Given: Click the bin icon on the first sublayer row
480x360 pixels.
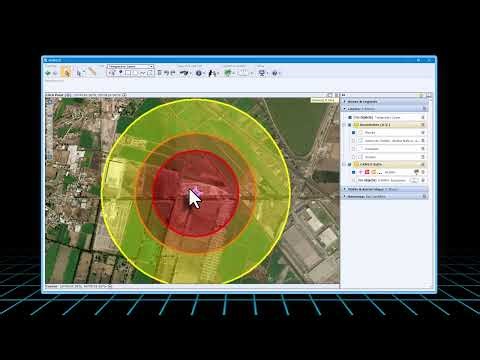Looking at the screenshot, I should (423, 132).
